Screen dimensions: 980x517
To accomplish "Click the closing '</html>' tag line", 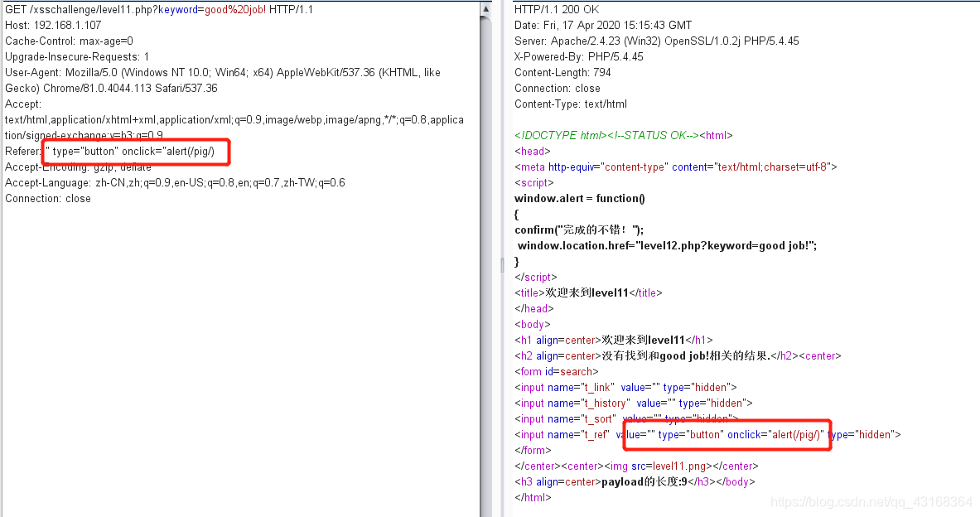I will pyautogui.click(x=533, y=498).
